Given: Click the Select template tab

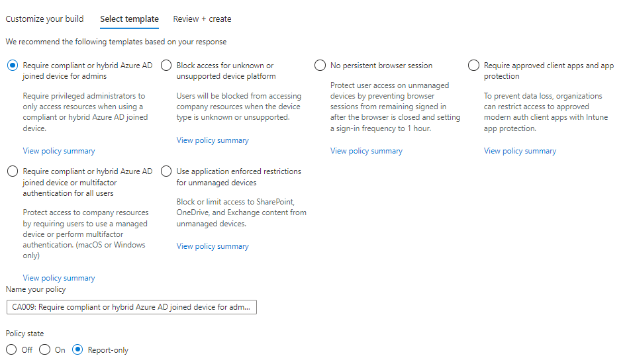Looking at the screenshot, I should click(129, 19).
